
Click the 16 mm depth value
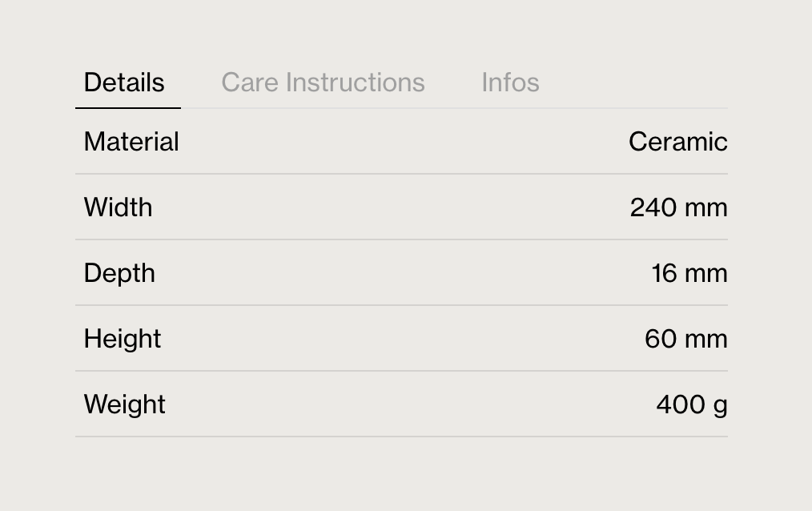[x=689, y=273]
